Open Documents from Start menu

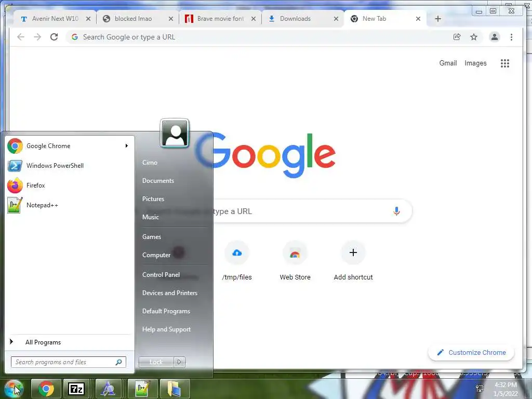[x=158, y=181]
